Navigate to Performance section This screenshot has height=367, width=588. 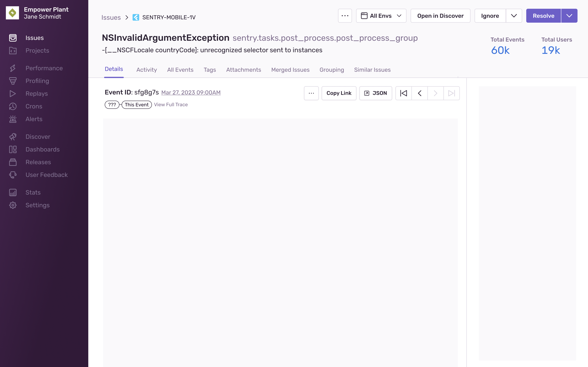[44, 68]
